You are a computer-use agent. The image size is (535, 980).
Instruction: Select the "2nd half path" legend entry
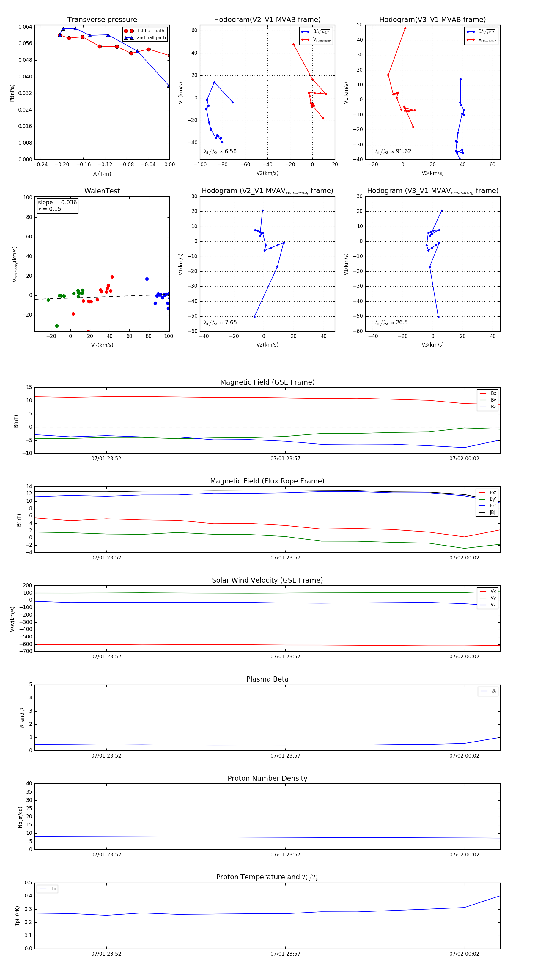tap(145, 38)
